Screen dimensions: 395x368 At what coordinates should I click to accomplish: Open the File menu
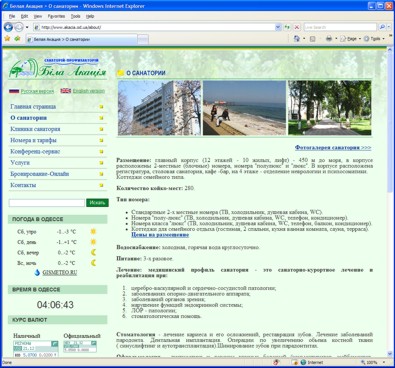pos(12,16)
